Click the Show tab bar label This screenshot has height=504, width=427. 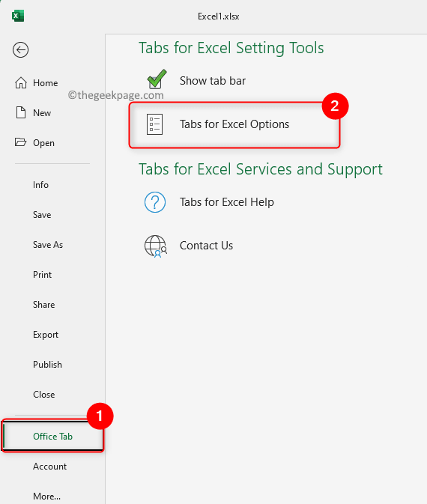[x=213, y=81]
